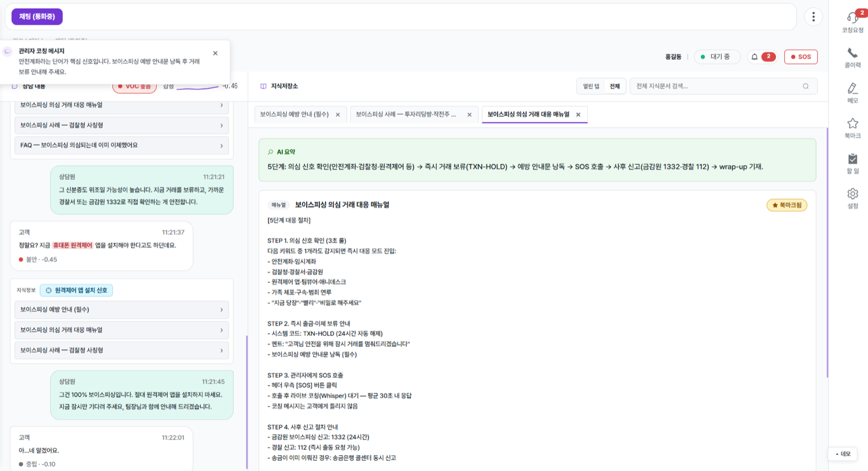Click the VOC 불만 badge

[134, 86]
